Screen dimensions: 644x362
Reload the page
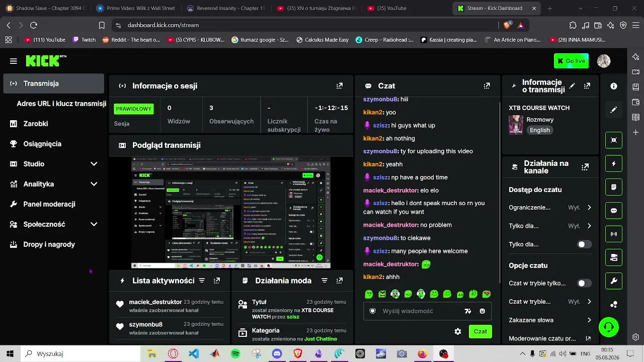(x=34, y=25)
